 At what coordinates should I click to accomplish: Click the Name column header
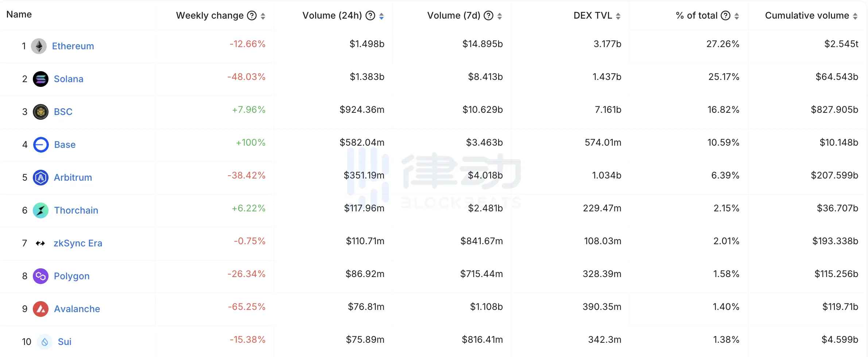point(19,15)
